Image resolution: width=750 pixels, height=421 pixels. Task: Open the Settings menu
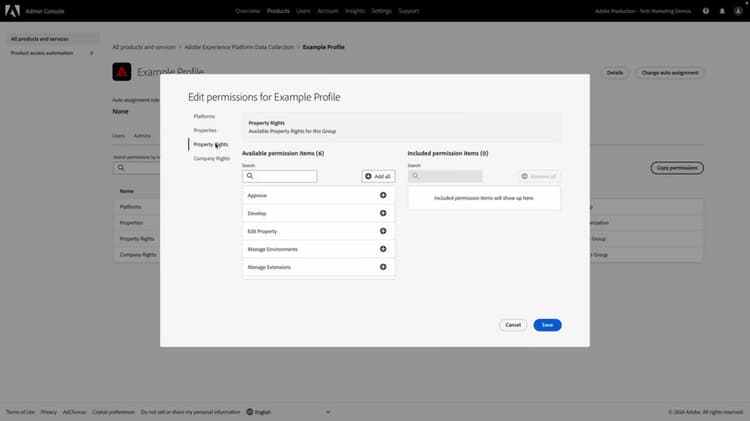coord(381,11)
